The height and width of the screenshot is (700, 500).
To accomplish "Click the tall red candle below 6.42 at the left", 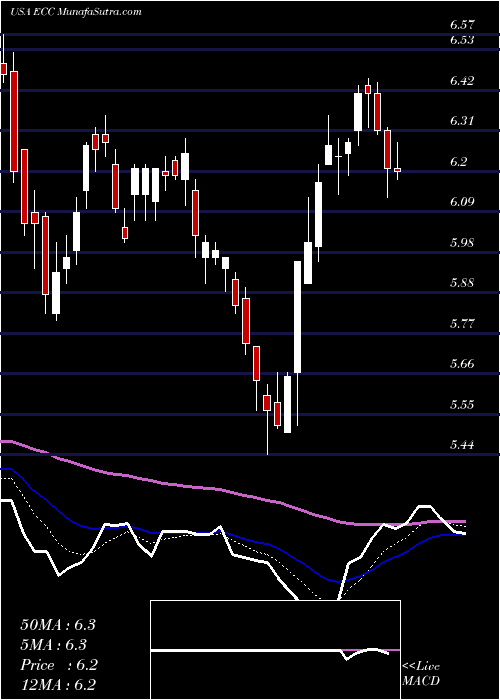I will (14, 121).
